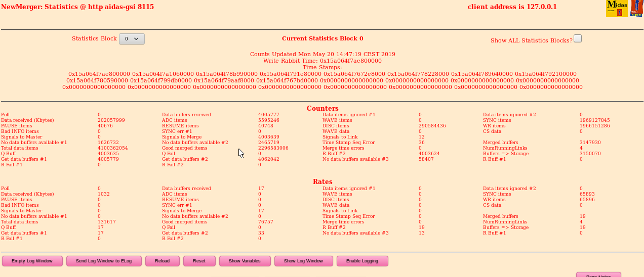
Task: Click the DISC items count 290584436
Action: [x=432, y=126]
